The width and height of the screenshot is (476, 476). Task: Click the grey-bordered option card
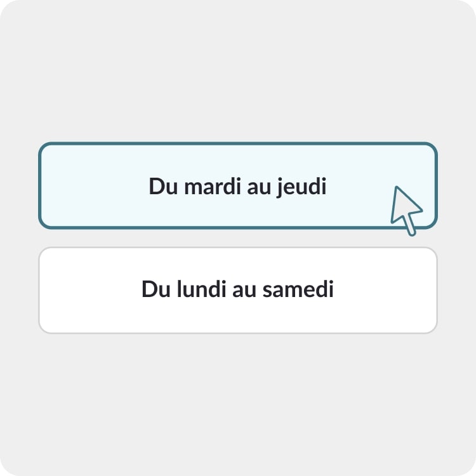point(237,290)
